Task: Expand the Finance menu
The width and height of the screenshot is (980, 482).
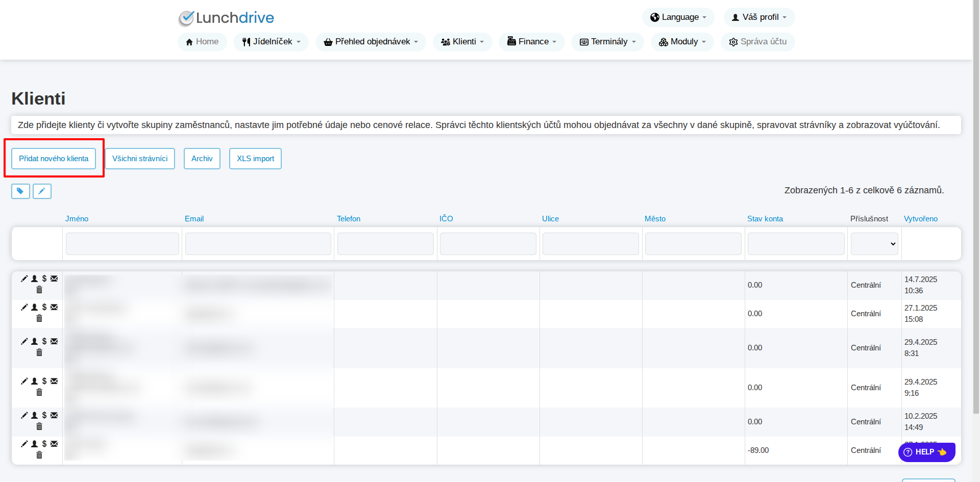Action: tap(531, 42)
